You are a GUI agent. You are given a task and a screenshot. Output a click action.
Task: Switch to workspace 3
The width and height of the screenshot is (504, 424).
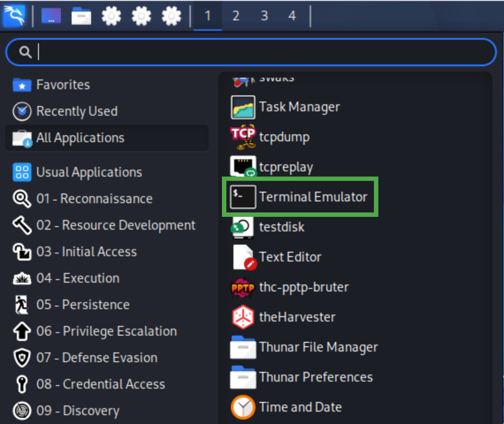coord(264,15)
